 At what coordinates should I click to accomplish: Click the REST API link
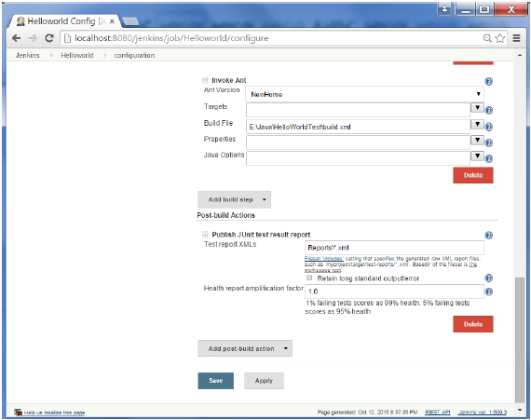(438, 412)
